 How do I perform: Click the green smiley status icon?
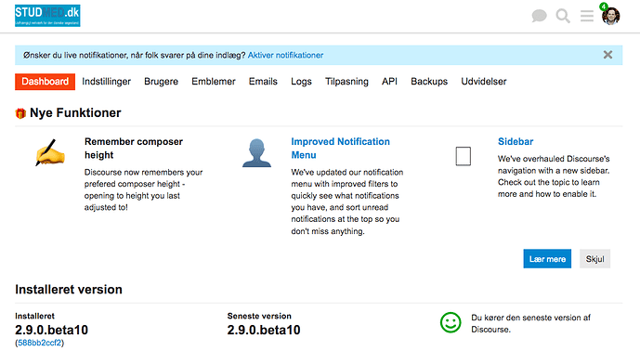451,322
